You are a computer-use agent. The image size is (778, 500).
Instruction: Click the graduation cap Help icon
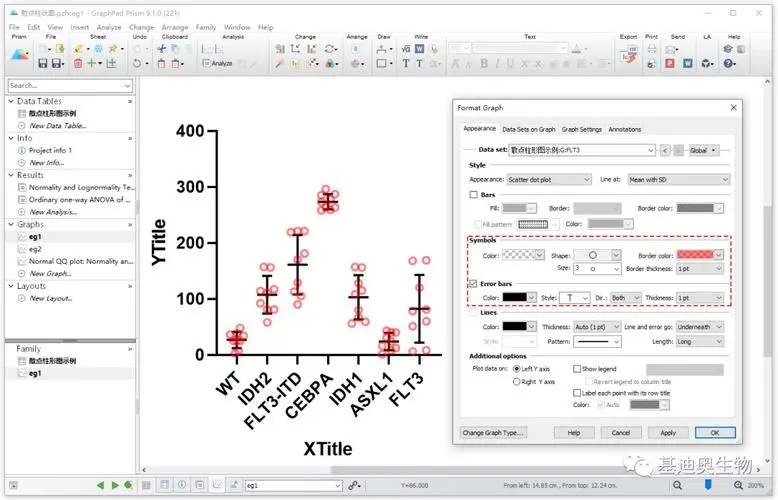point(728,49)
